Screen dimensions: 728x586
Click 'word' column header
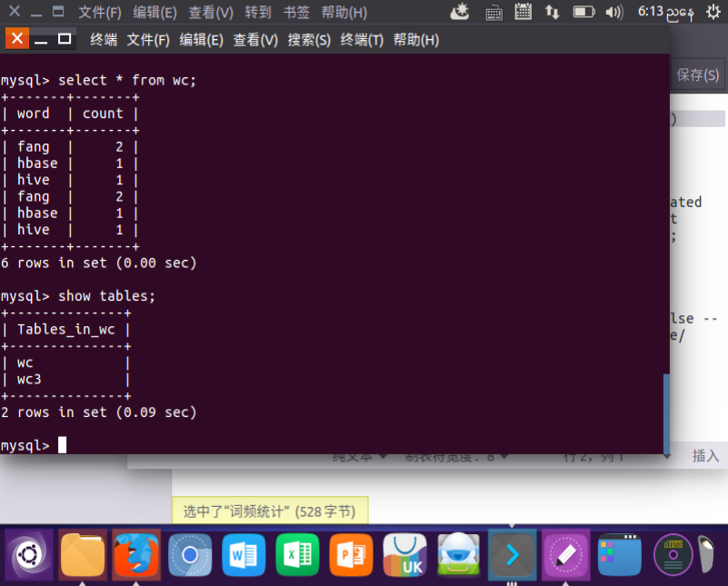pos(33,114)
